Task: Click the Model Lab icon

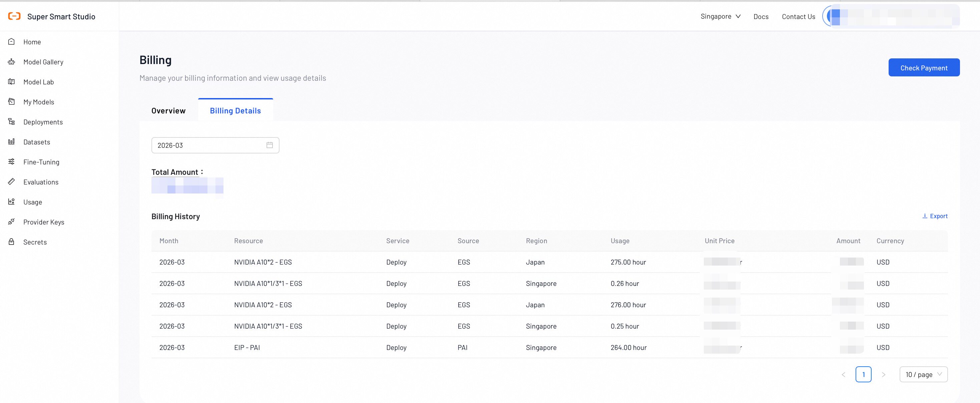Action: (x=11, y=81)
